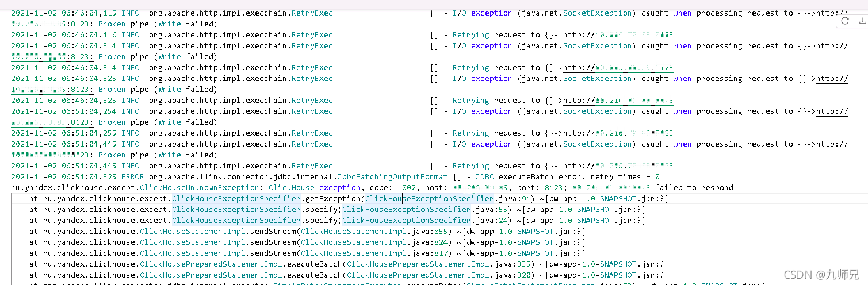The image size is (868, 285).
Task: Click the ClickHouseExceptionSpecifier.java:55 stack line
Action: coord(337,210)
